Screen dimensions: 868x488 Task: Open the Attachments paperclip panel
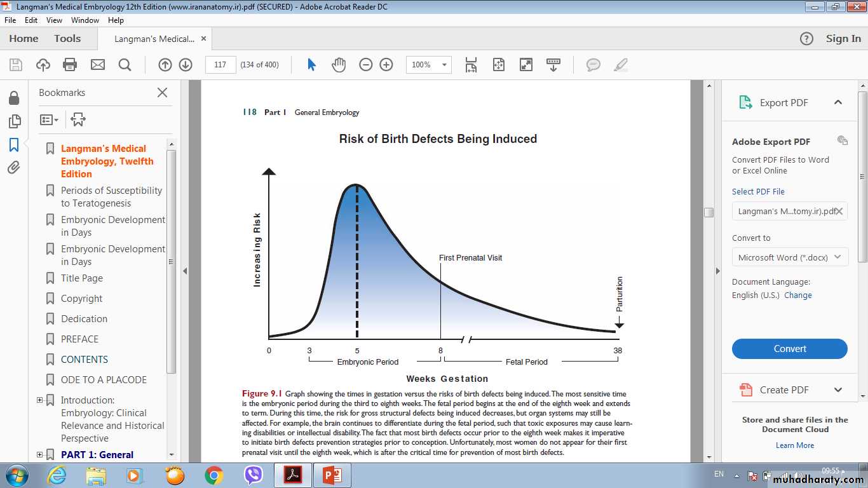tap(13, 168)
